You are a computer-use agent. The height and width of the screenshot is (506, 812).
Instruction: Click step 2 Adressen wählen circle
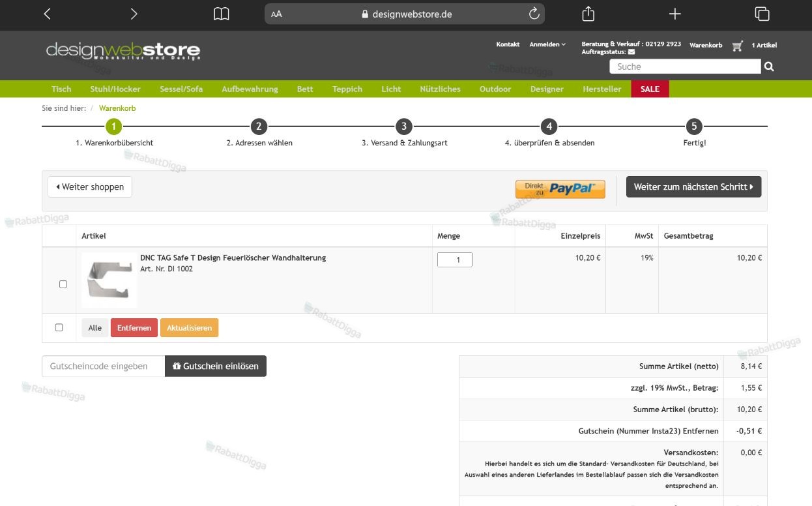point(259,126)
